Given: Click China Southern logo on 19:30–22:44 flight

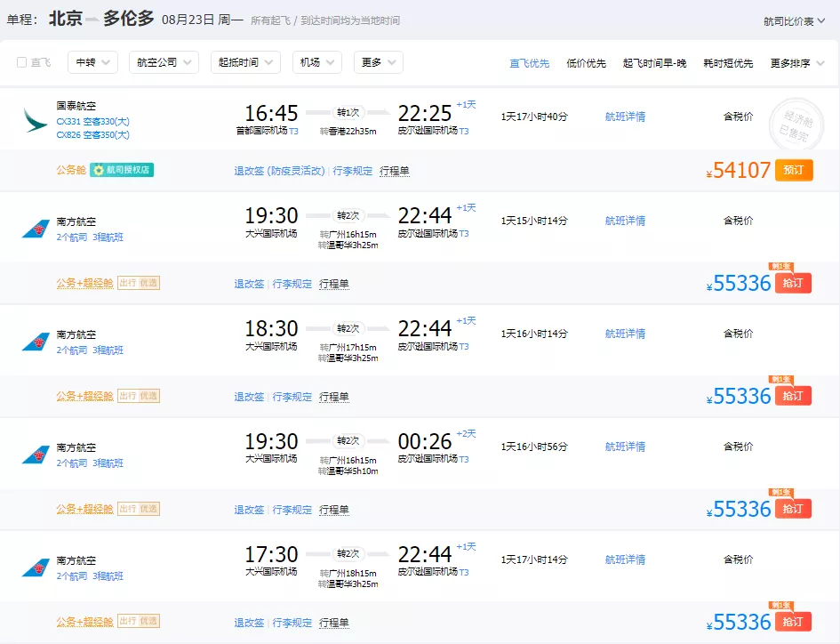Looking at the screenshot, I should 36,229.
